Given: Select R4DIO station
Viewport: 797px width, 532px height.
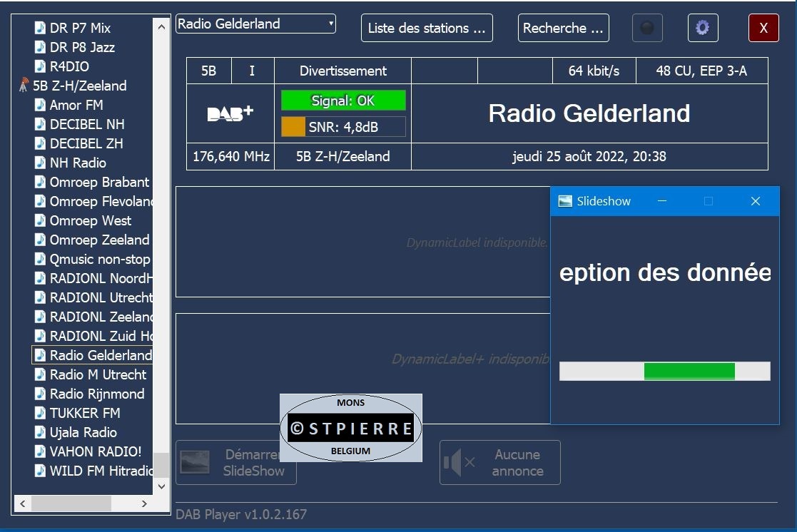Looking at the screenshot, I should 69,66.
